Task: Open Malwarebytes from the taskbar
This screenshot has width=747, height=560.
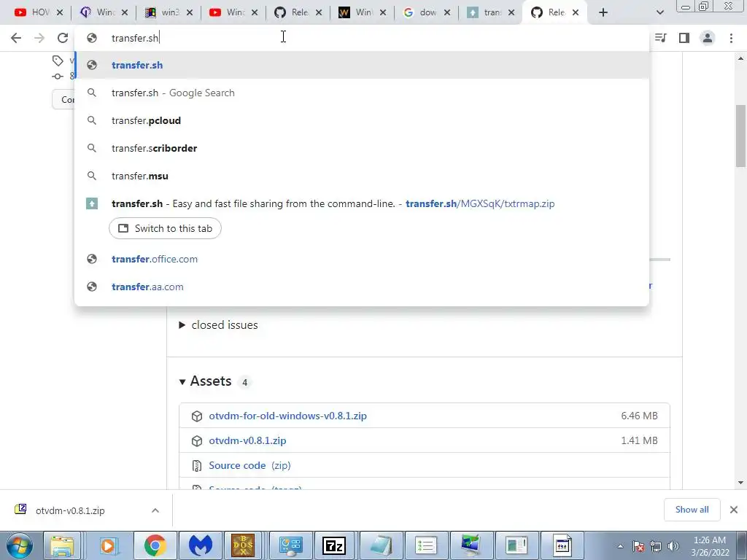Action: tap(201, 545)
